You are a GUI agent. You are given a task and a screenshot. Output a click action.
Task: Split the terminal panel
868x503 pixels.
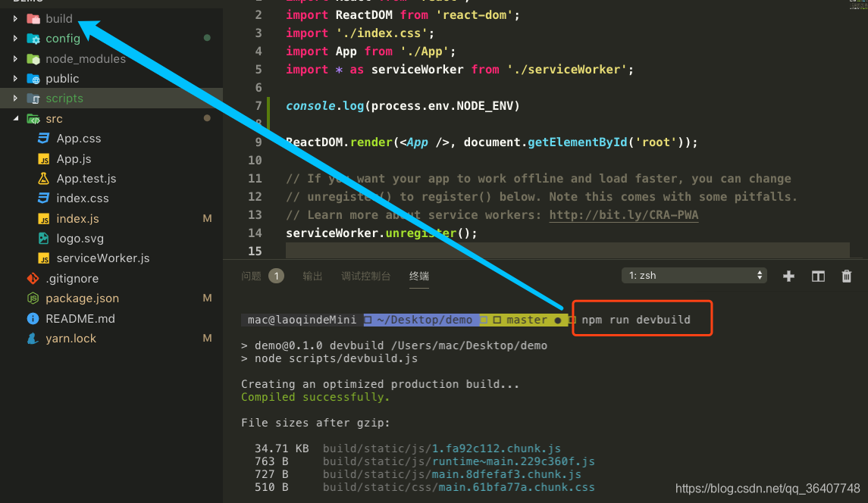pyautogui.click(x=818, y=276)
